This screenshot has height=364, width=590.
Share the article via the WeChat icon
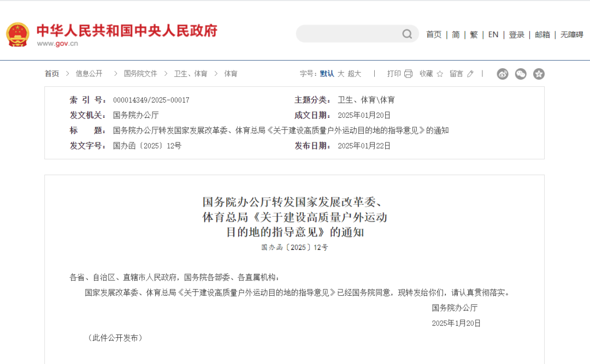click(521, 73)
